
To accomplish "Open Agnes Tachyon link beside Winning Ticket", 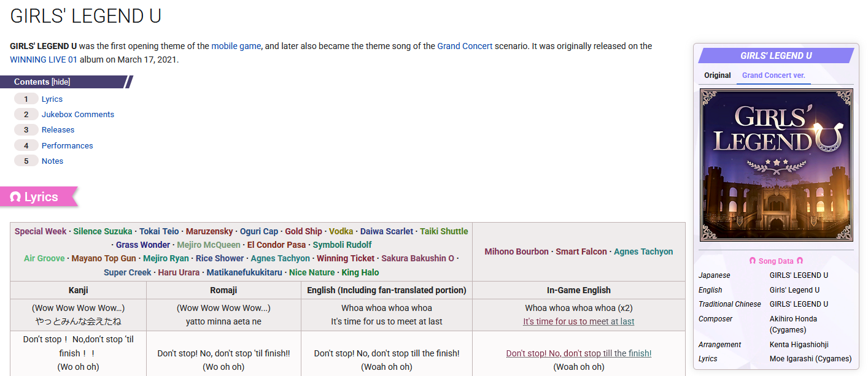I will pos(280,258).
